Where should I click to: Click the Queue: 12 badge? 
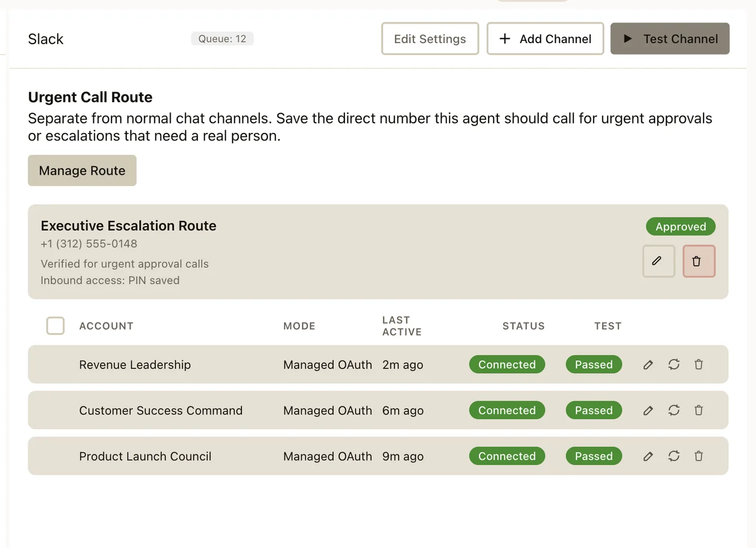pos(222,39)
